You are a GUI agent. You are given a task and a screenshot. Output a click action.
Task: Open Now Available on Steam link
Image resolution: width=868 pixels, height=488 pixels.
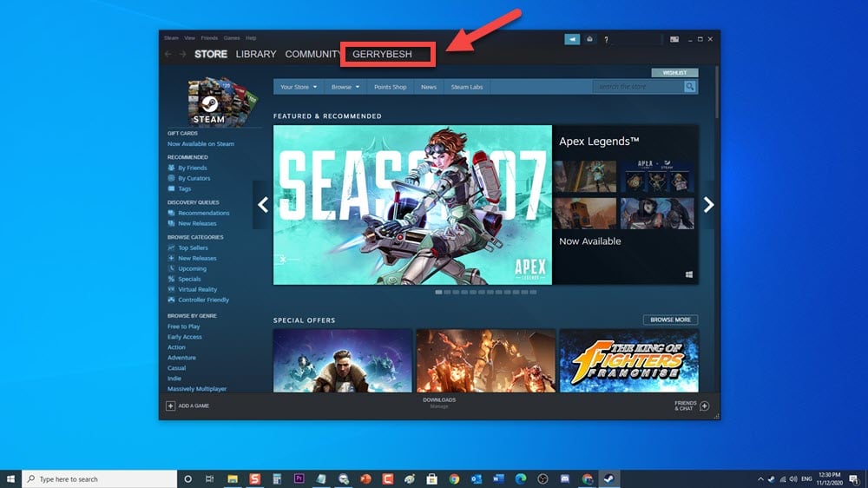click(201, 144)
